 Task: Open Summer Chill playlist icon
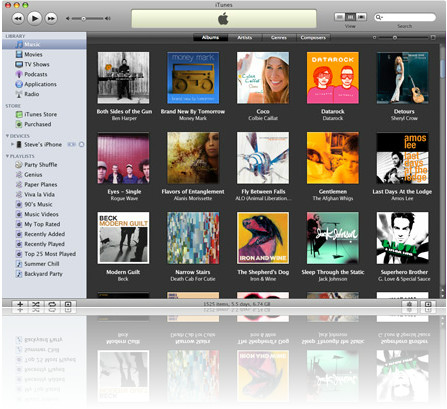(19, 264)
